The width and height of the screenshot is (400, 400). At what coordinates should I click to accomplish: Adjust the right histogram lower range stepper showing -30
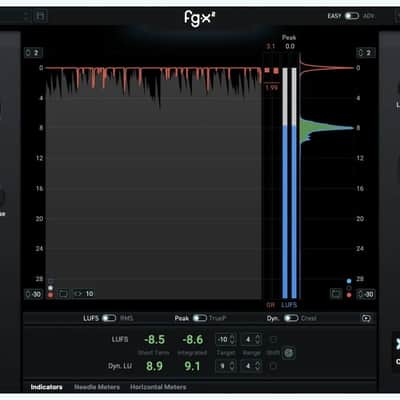[366, 294]
